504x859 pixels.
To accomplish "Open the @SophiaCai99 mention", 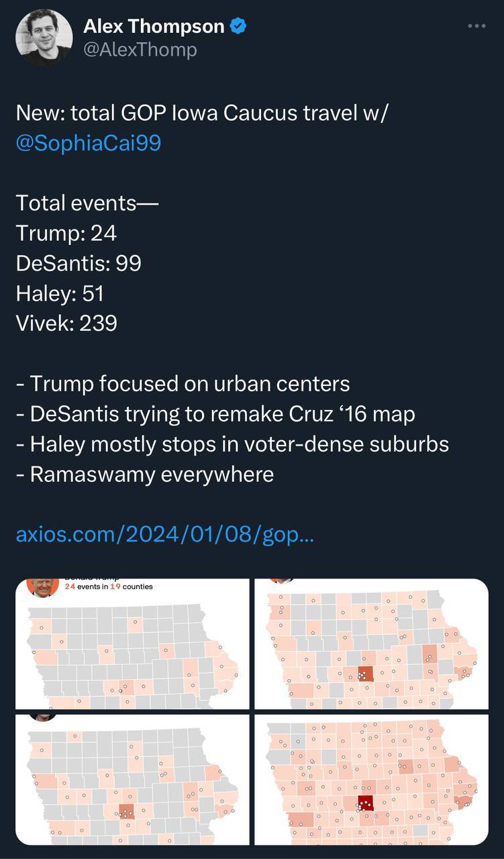I will (x=89, y=142).
